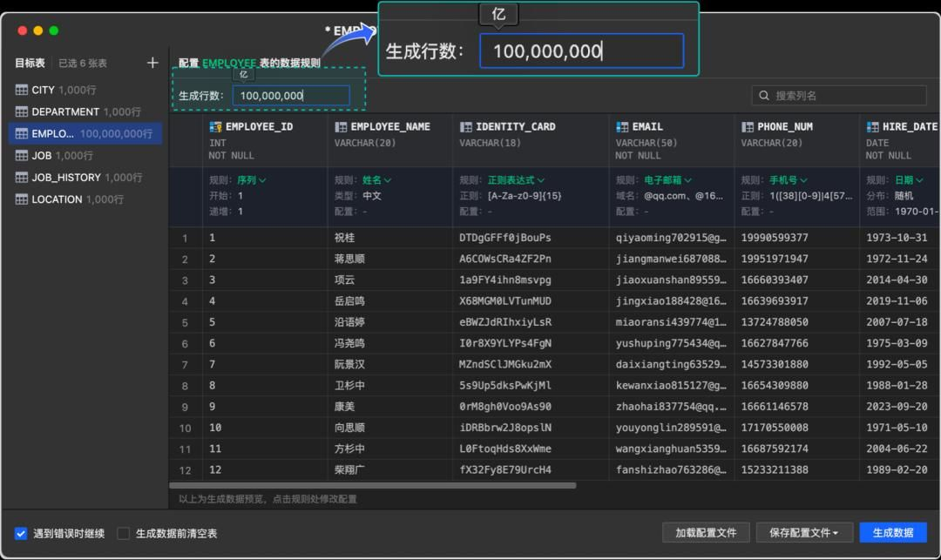
Task: Open the 日期 rule dropdown for HIRE_DATE
Action: click(909, 180)
